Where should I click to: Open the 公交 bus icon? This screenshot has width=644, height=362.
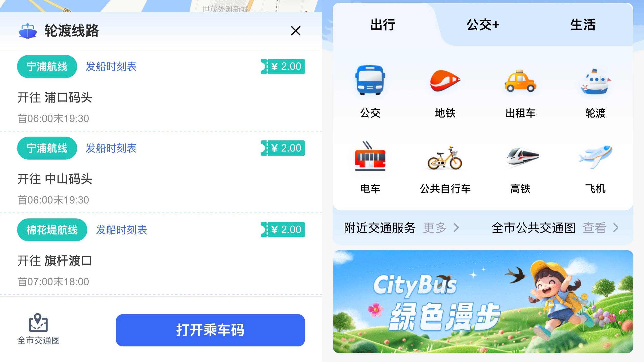(x=370, y=80)
